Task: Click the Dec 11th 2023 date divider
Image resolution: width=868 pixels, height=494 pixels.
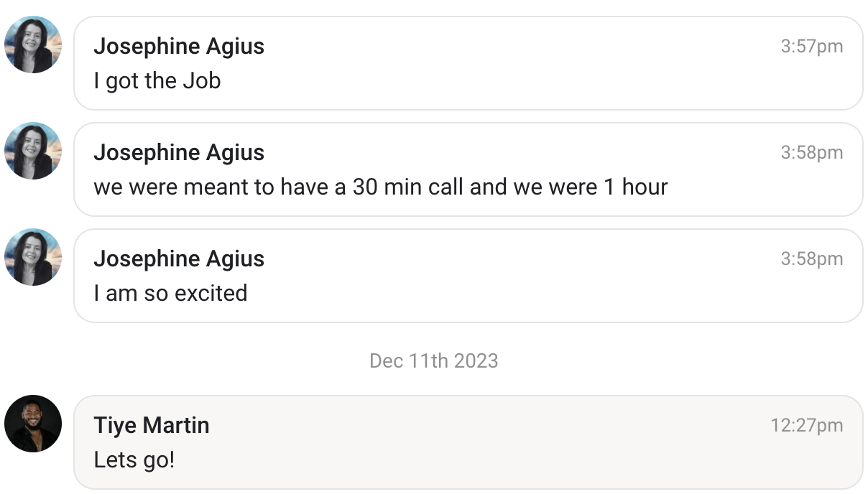Action: 433,360
